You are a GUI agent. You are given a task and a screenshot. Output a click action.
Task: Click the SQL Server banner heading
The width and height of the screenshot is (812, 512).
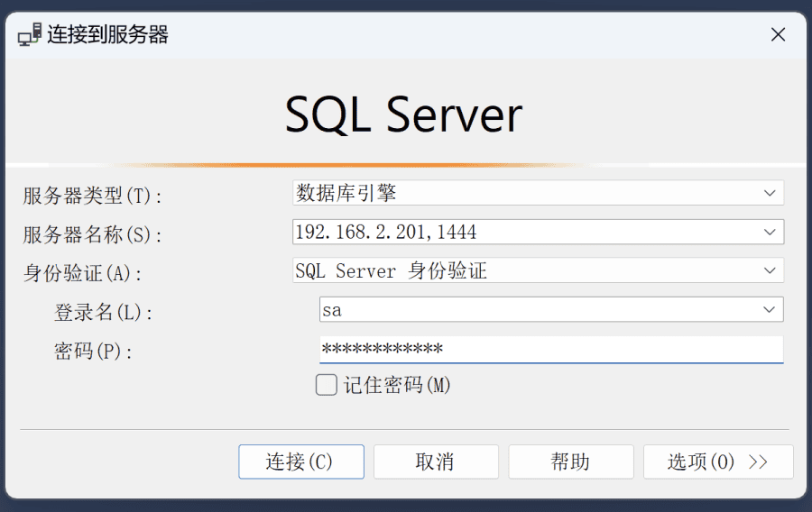coord(403,114)
